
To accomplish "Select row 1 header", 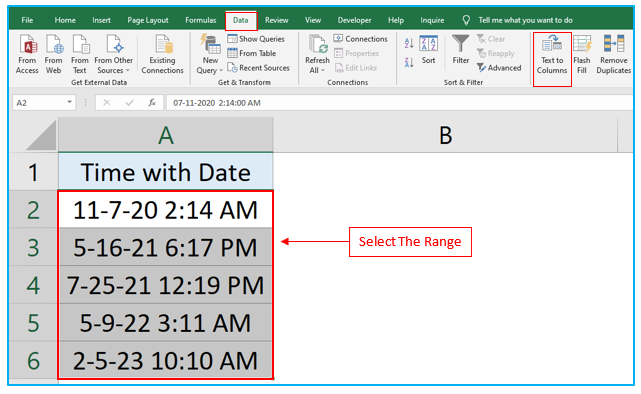I will tap(34, 172).
